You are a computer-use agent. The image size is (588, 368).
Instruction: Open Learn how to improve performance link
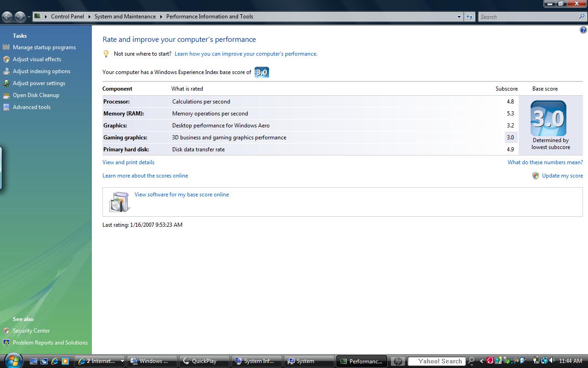pos(246,54)
